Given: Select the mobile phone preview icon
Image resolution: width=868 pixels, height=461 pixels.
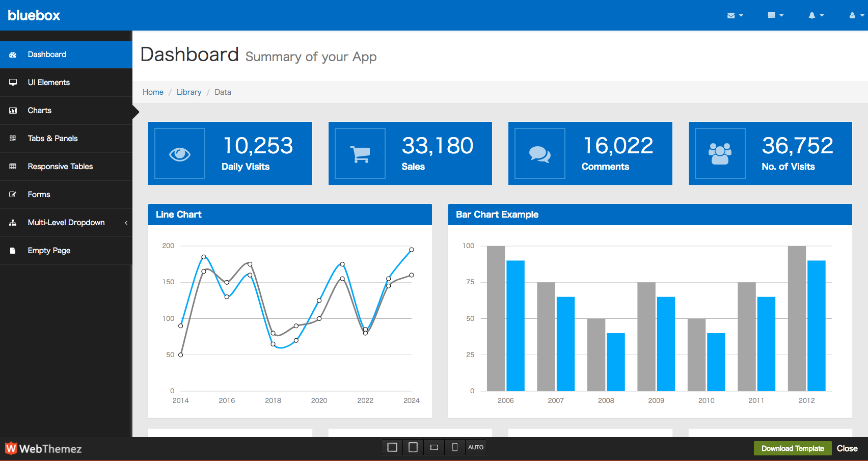Looking at the screenshot, I should coord(455,447).
